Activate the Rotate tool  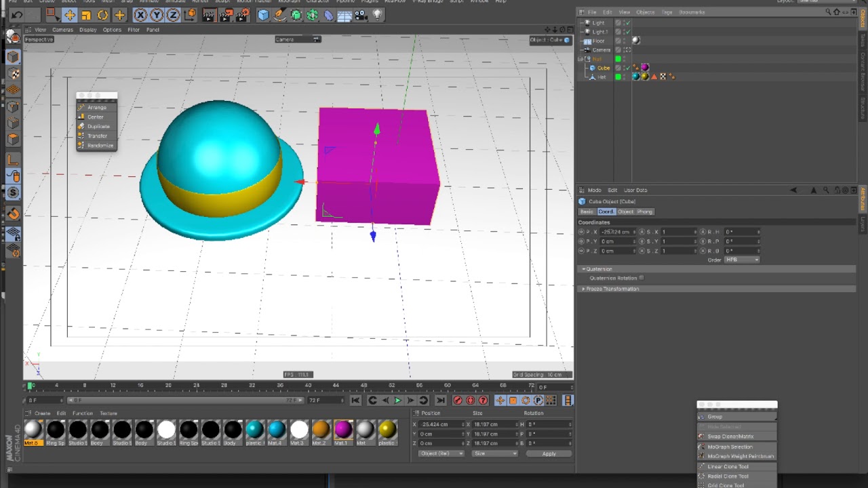102,14
